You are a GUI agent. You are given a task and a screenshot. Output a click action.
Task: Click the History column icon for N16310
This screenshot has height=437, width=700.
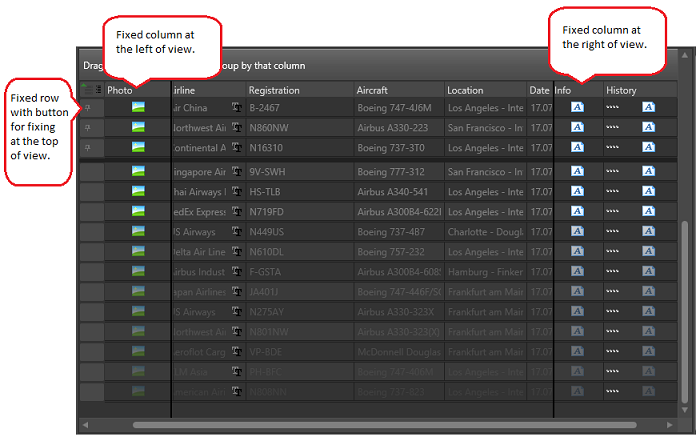649,147
